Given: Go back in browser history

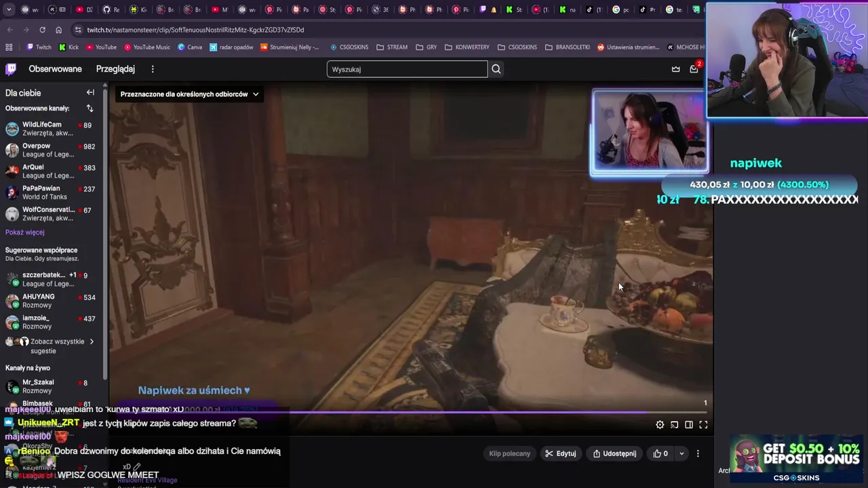Looking at the screenshot, I should (x=10, y=30).
